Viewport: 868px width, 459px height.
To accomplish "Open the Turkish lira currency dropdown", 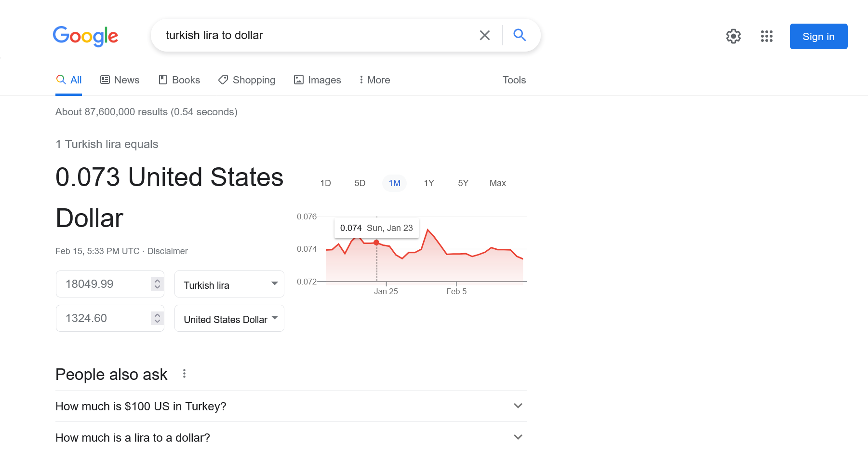I will click(229, 284).
